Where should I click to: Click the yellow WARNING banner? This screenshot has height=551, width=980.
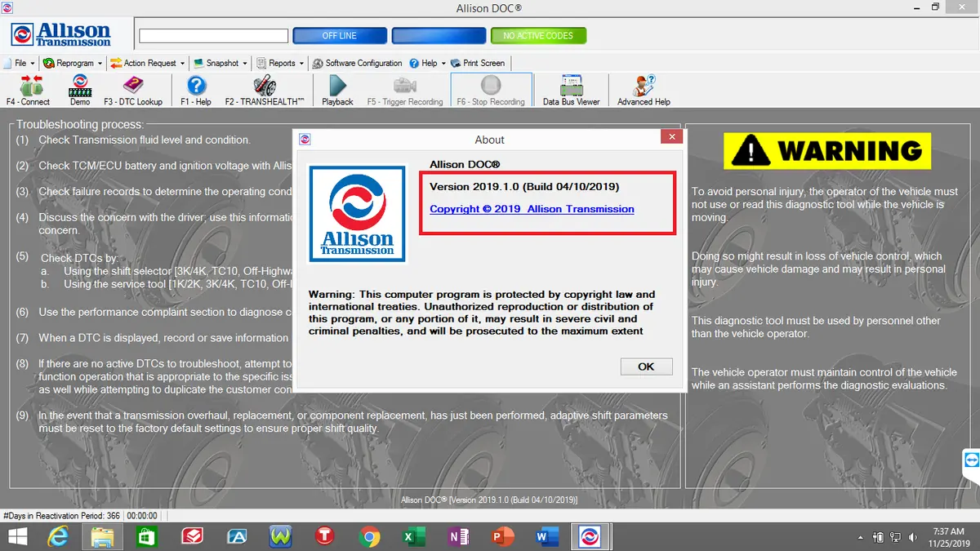pyautogui.click(x=827, y=150)
